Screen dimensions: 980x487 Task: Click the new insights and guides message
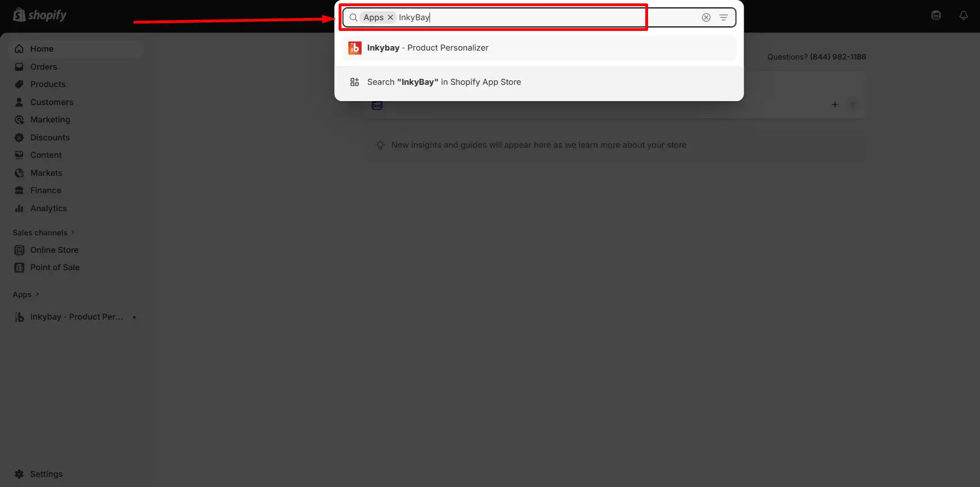(x=539, y=145)
